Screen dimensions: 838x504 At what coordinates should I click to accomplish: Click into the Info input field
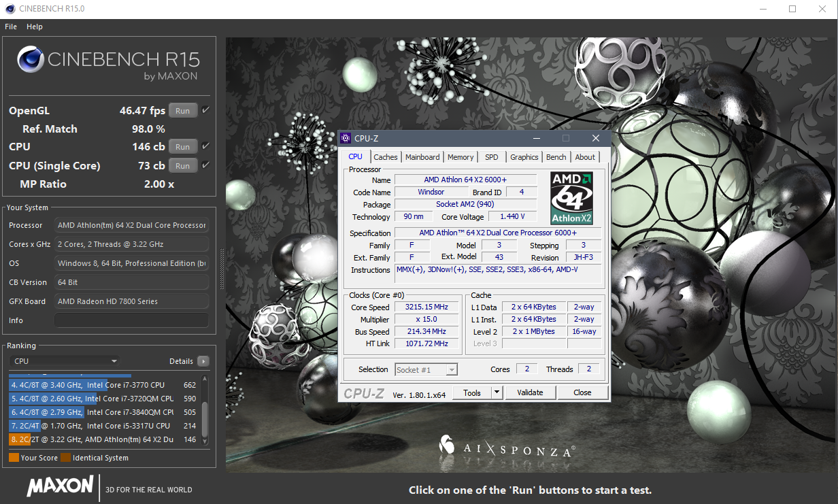131,320
